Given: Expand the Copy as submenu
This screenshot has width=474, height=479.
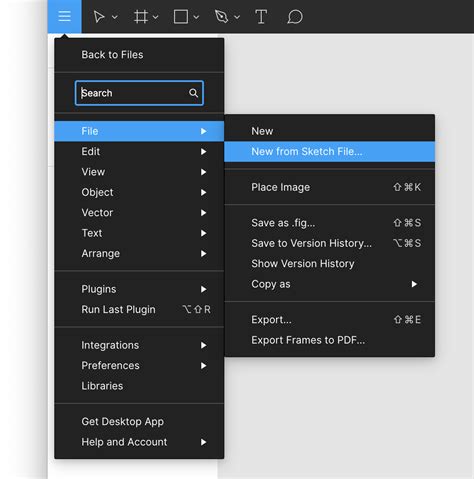Looking at the screenshot, I should coord(329,284).
